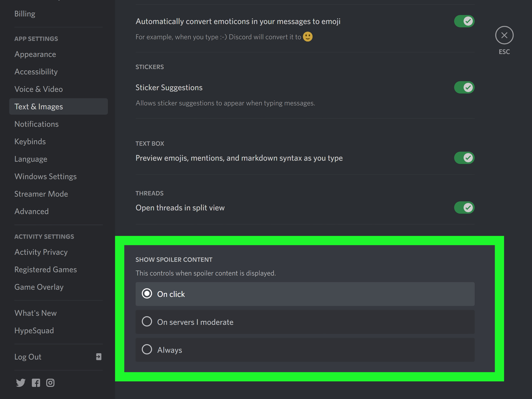Log Out of Discord
This screenshot has height=399, width=532.
(28, 357)
